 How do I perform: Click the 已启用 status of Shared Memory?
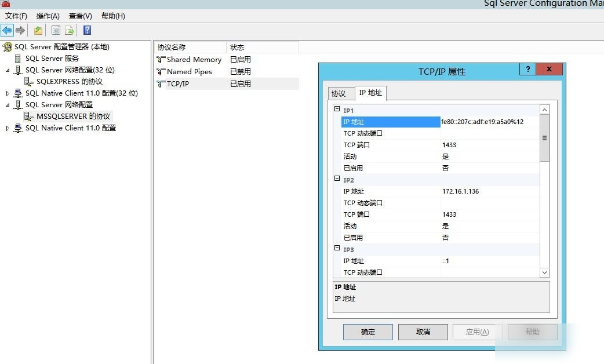(x=241, y=60)
